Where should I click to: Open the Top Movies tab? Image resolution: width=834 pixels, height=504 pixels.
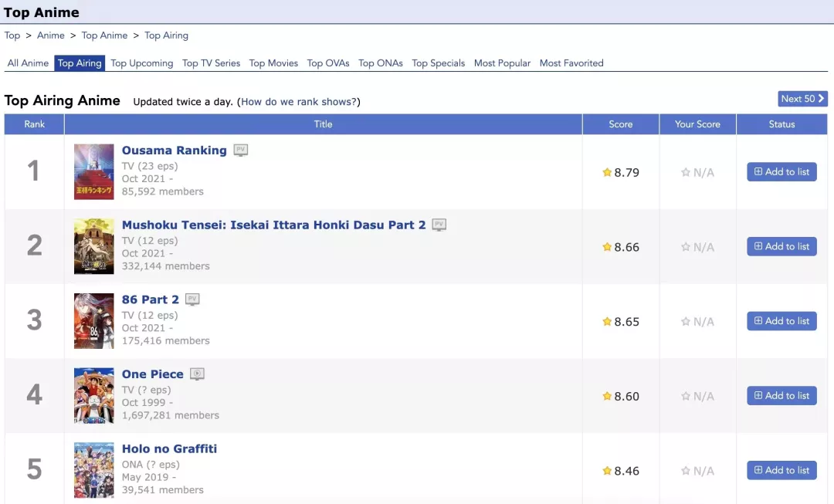coord(273,63)
